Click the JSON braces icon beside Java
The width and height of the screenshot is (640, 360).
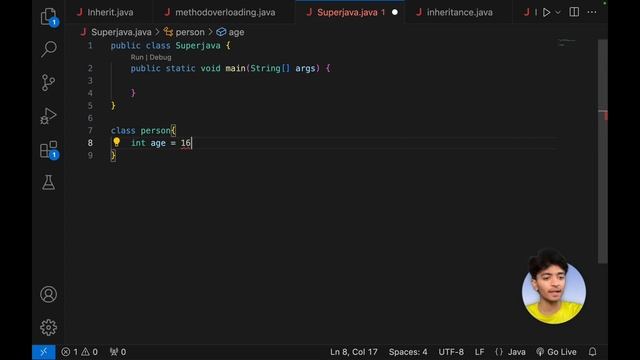click(x=499, y=352)
